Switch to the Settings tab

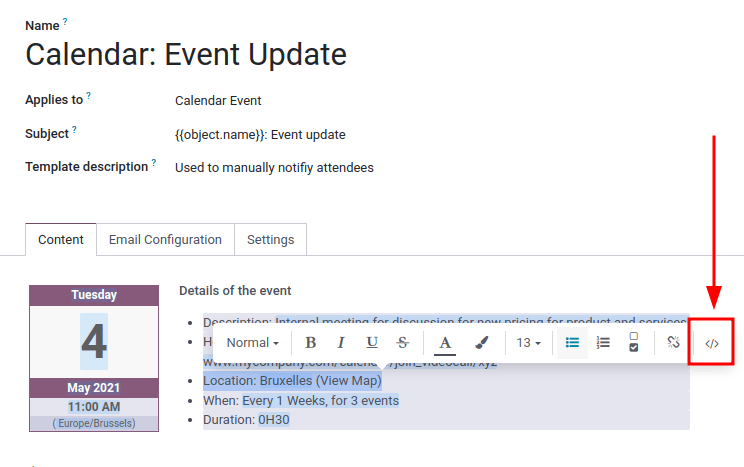coord(270,240)
